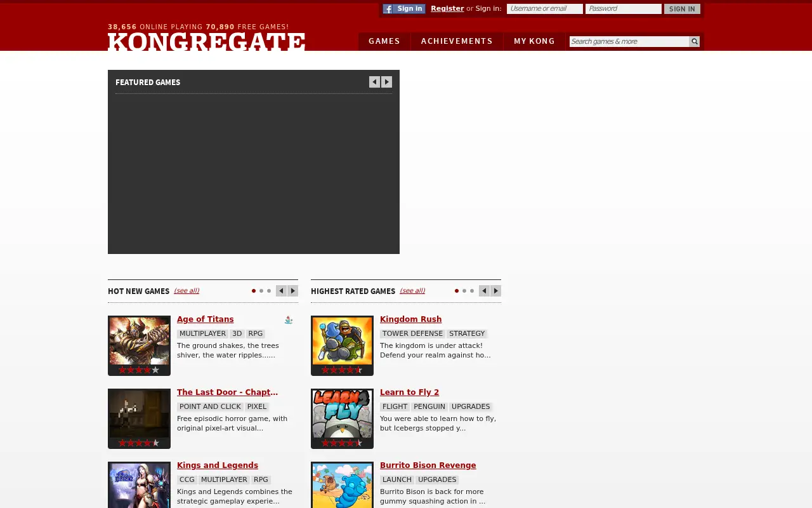Open The Last Door thumbnail
The image size is (812, 508).
(x=140, y=413)
